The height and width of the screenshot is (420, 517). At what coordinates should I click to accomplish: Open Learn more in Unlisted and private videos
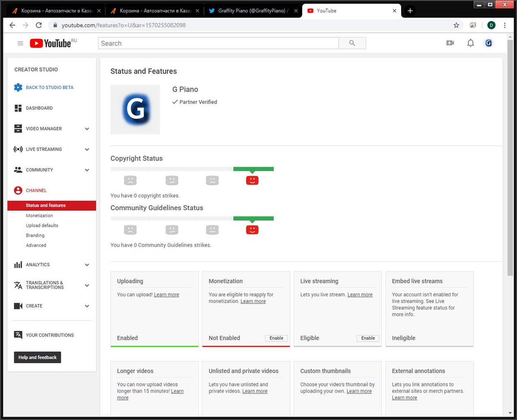click(x=255, y=391)
